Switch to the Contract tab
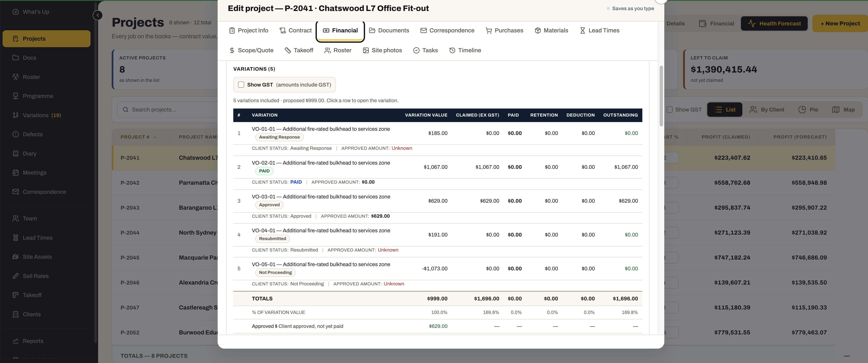This screenshot has height=363, width=868. (x=296, y=30)
